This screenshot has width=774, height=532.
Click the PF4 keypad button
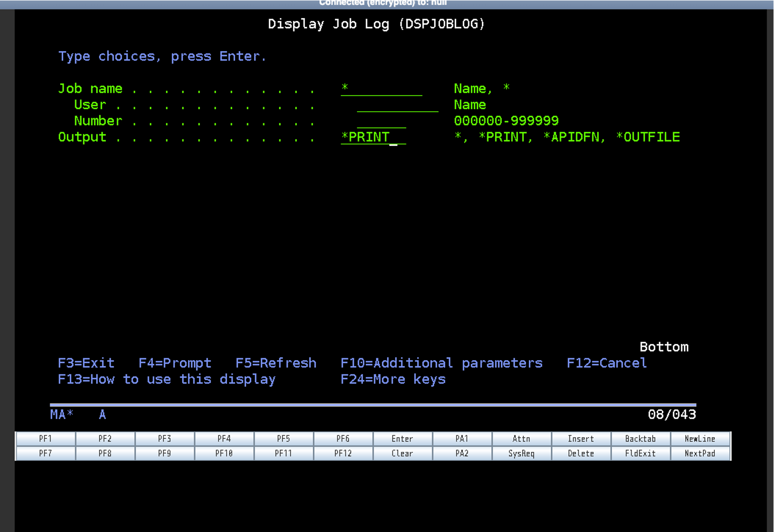(x=224, y=439)
